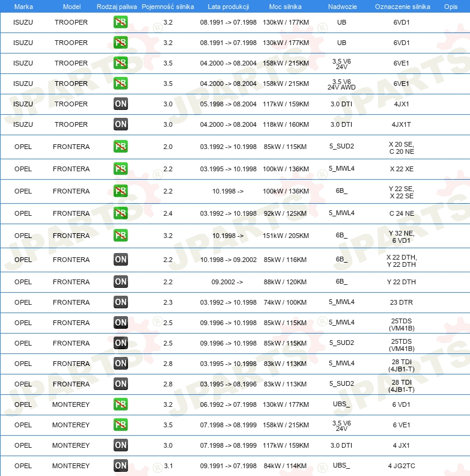
Task: Click the PB fuel icon in the Trooper 3.5 V6 24V AWD row
Action: [121, 83]
